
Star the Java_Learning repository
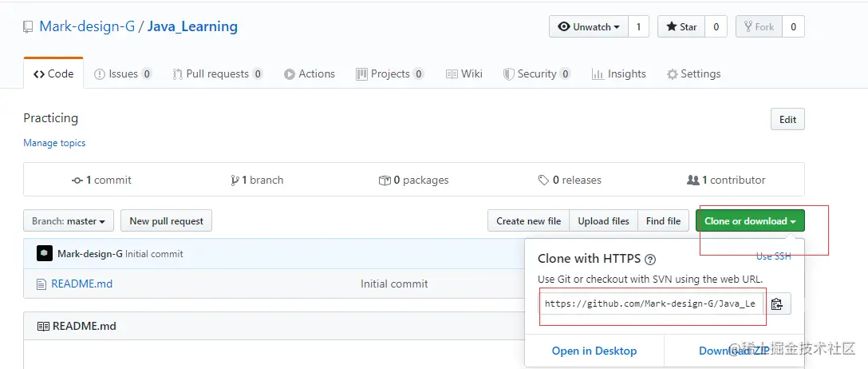point(680,27)
